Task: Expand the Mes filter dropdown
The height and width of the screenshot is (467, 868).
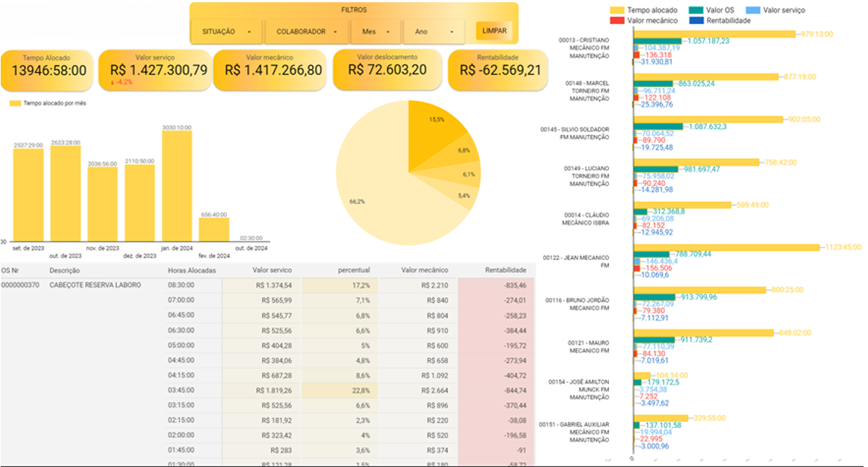Action: (x=375, y=31)
